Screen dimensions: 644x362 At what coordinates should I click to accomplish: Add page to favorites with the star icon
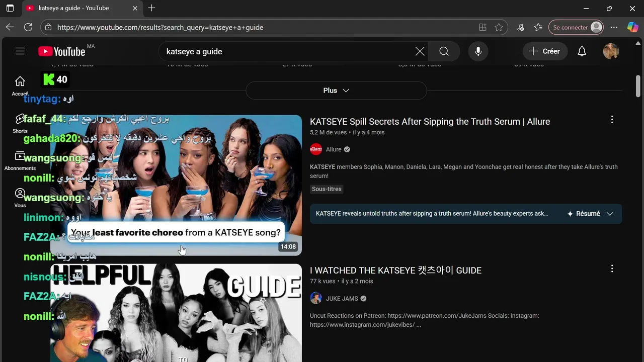[x=499, y=27]
